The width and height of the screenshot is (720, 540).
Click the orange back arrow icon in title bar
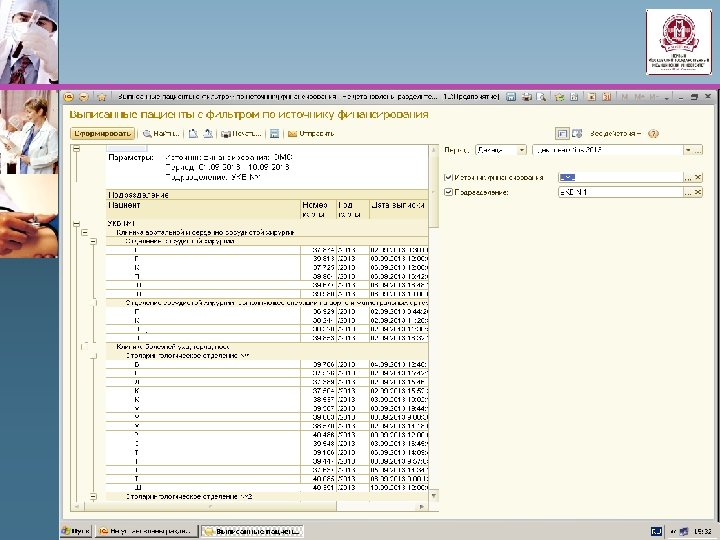click(x=70, y=98)
